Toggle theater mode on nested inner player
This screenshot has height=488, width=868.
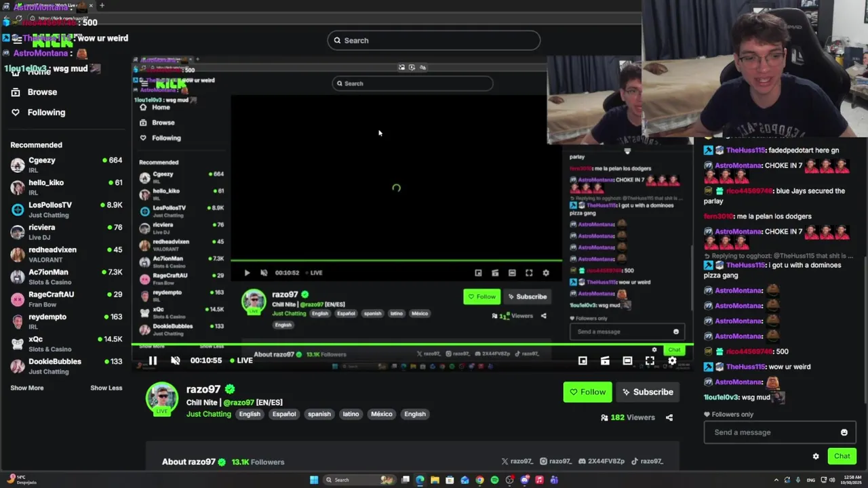pos(512,273)
